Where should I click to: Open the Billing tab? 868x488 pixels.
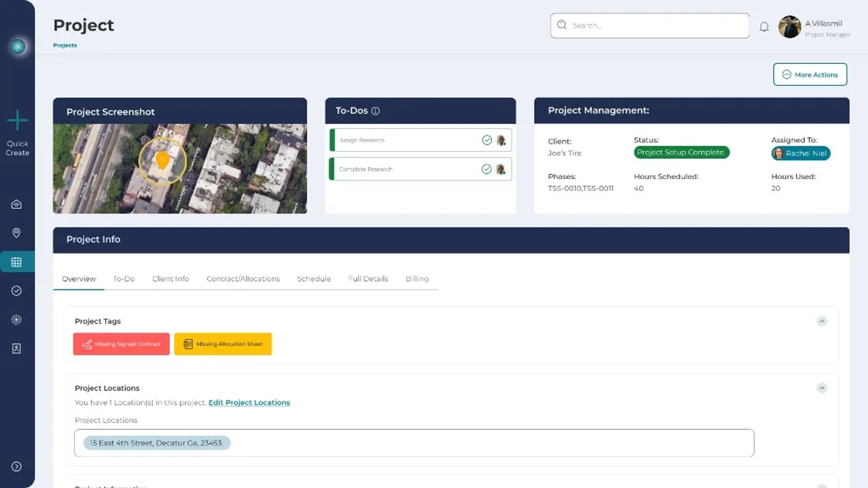coord(417,279)
